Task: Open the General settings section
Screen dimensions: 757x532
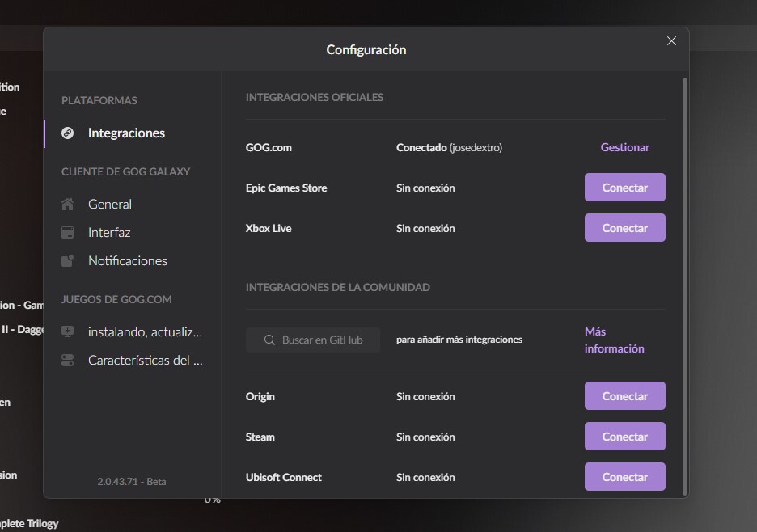Action: click(110, 205)
